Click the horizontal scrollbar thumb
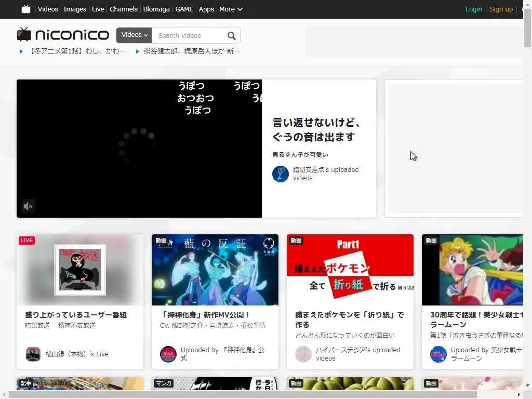 tap(243, 395)
